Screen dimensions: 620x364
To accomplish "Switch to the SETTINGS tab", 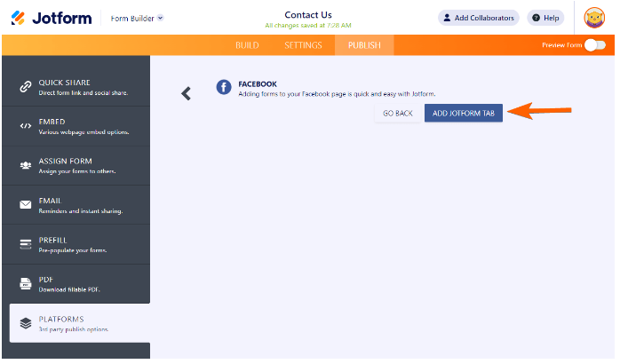I will (303, 45).
